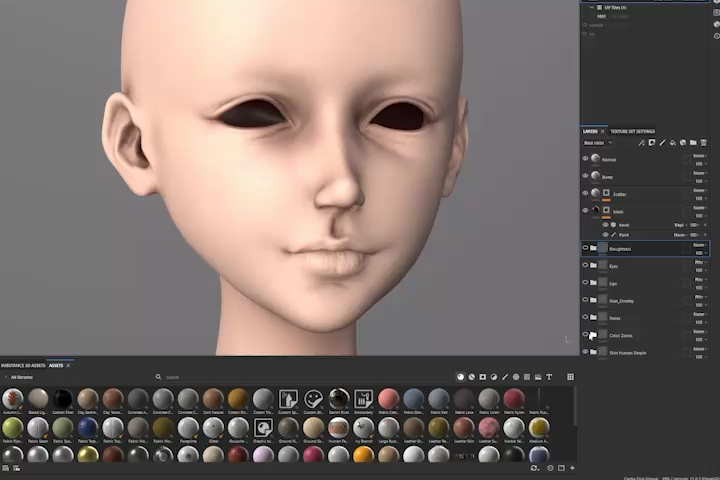Screen dimensions: 720x480
Task: Add a new folder in Layers toolbar
Action: click(693, 143)
